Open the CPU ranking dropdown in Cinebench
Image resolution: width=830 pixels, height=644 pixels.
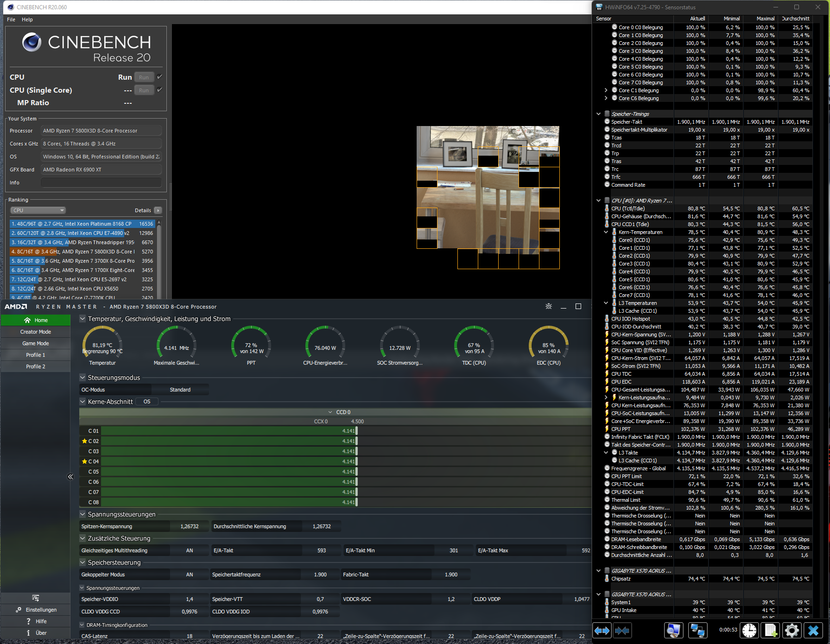[x=38, y=210]
